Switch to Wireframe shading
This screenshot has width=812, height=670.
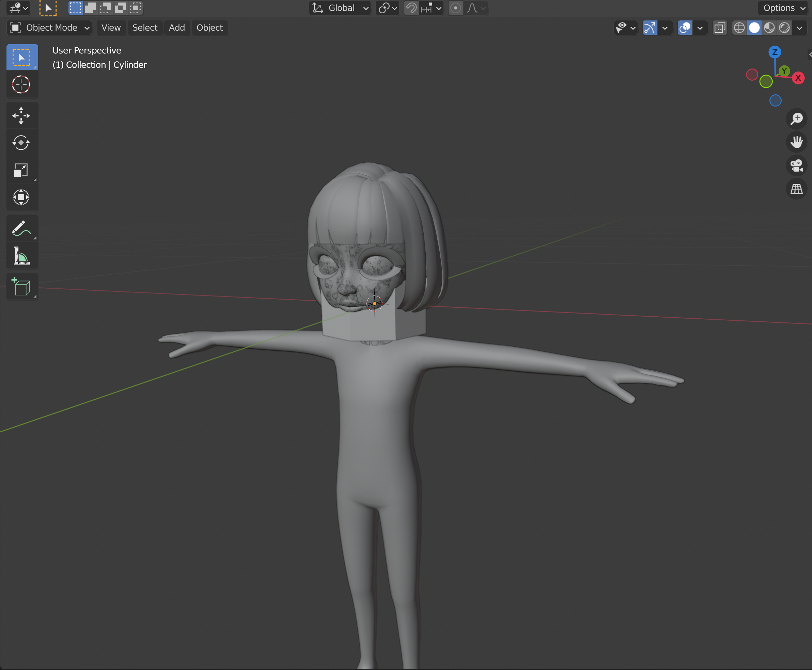(739, 28)
